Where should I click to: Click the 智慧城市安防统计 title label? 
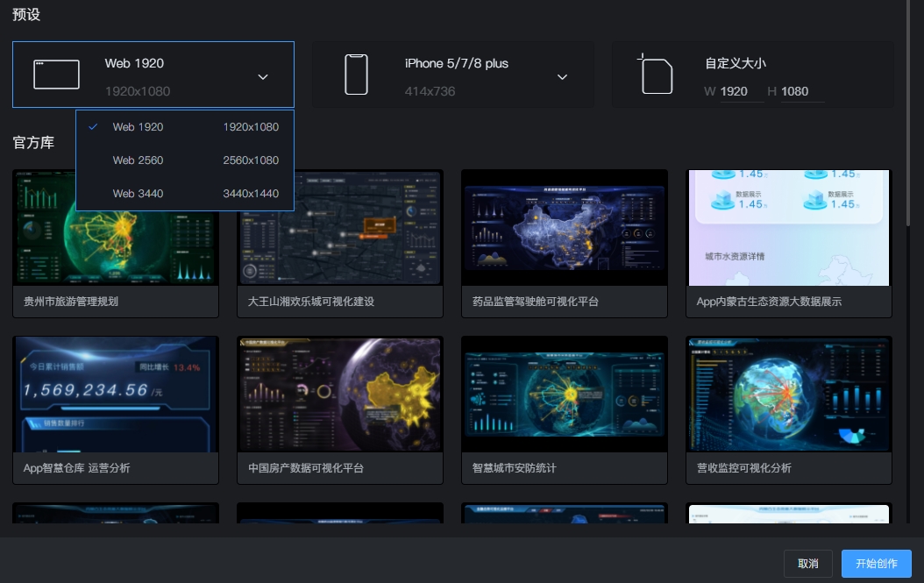[x=514, y=468]
